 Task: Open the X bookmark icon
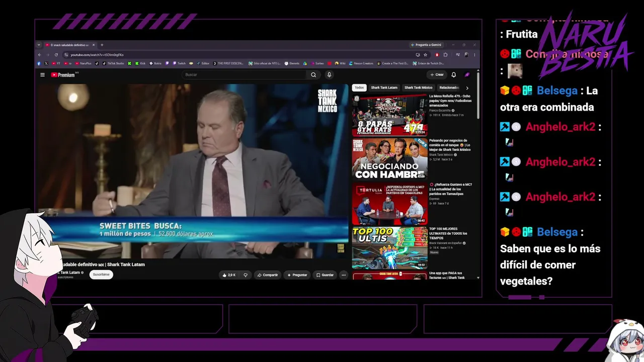[46, 63]
